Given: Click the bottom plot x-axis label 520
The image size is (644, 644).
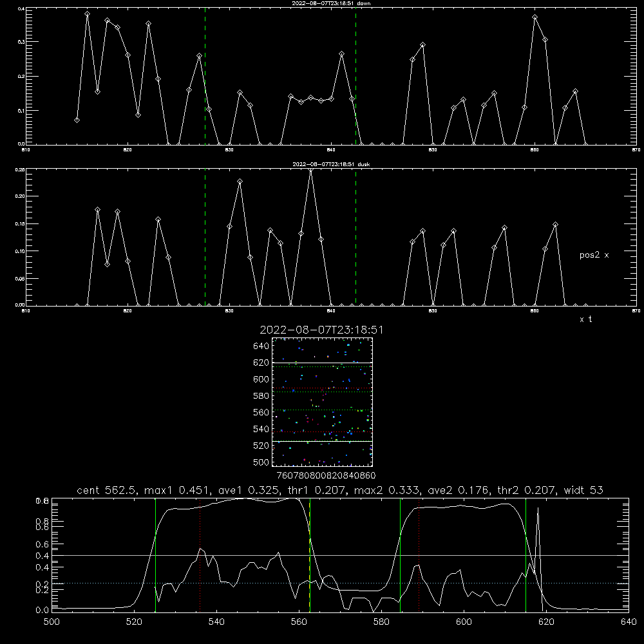Looking at the screenshot, I should (134, 622).
